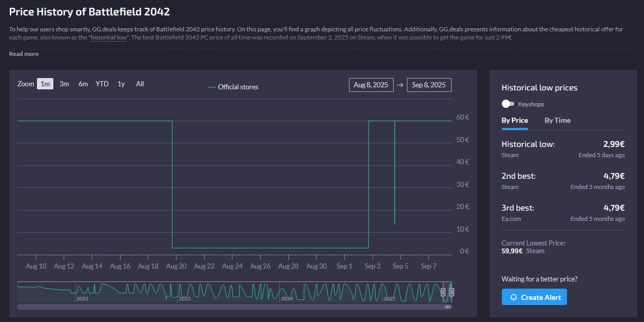
Task: Enable the Keyshops toggle switch
Action: tap(508, 104)
